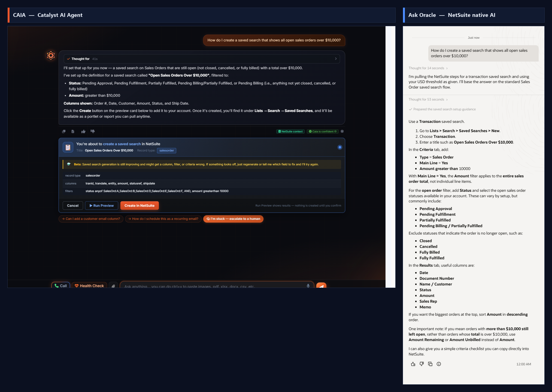Click the '12:00 AM' timestamp in Ask Oracle
Screen dimensions: 552x392
click(523, 364)
